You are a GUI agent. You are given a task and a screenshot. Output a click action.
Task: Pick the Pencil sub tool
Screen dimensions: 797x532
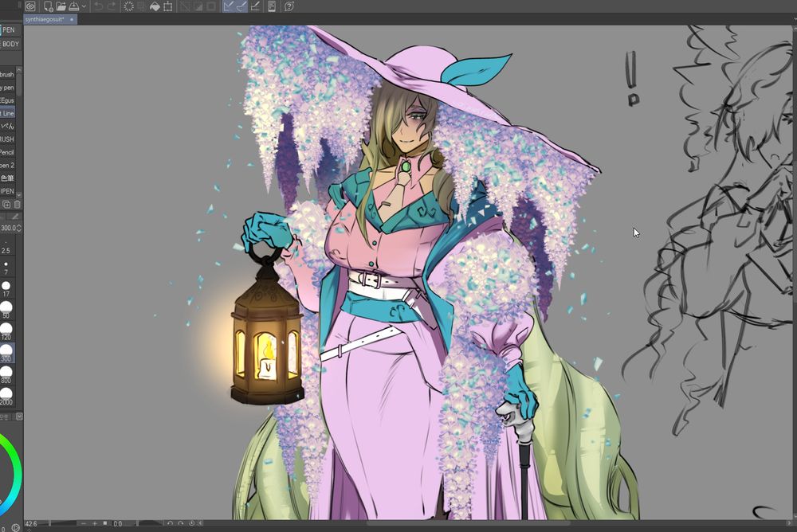click(7, 152)
